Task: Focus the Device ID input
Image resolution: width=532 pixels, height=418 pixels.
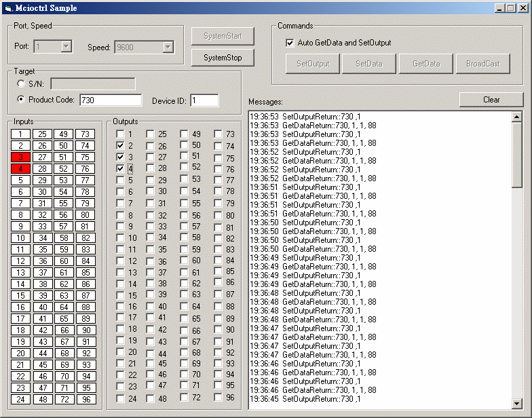Action: (x=204, y=100)
